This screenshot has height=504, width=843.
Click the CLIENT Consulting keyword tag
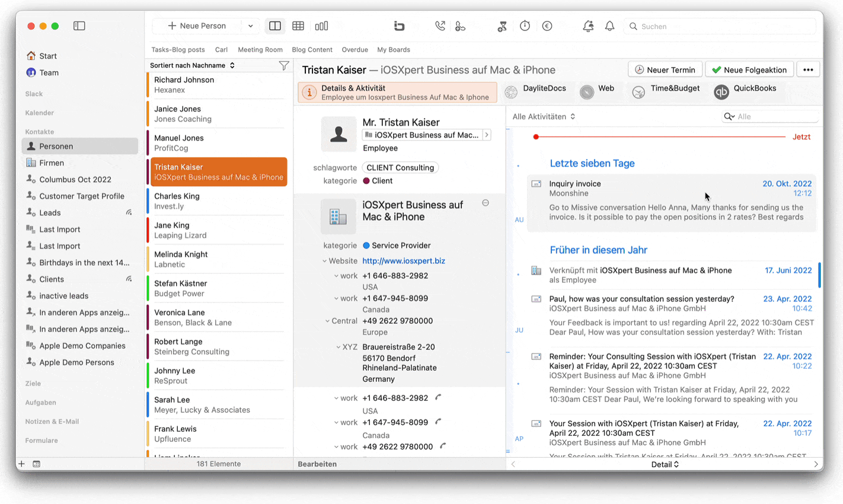pyautogui.click(x=400, y=168)
